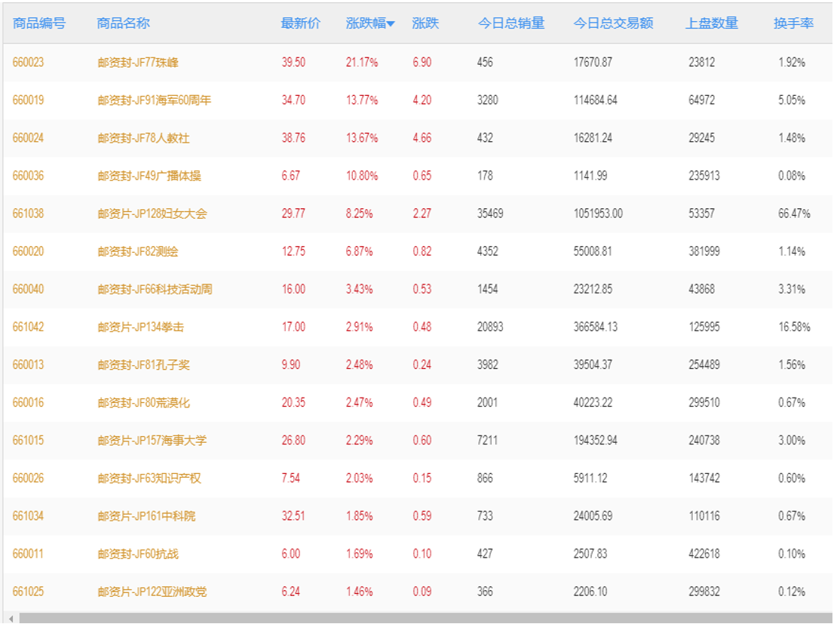Open product 邮资封-JF77珠峰

point(138,62)
